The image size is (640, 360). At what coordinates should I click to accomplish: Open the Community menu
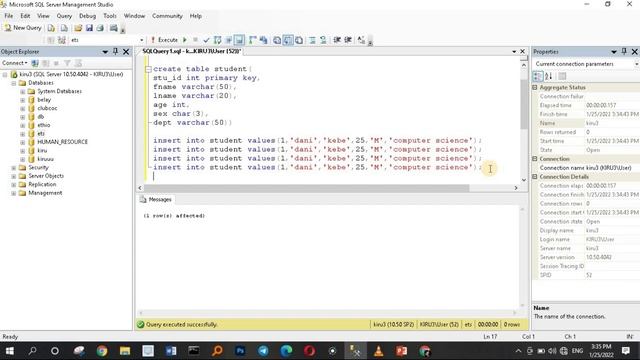tap(167, 16)
